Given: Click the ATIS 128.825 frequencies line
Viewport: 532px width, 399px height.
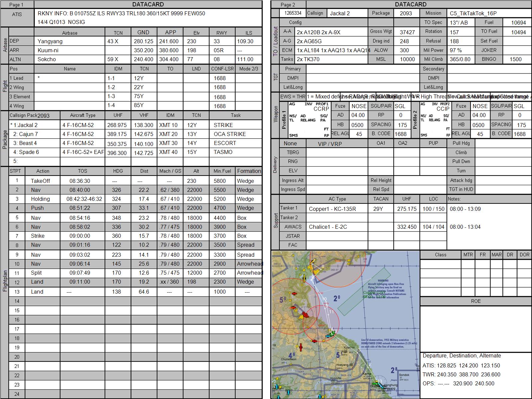Looking at the screenshot, I should click(x=461, y=365).
